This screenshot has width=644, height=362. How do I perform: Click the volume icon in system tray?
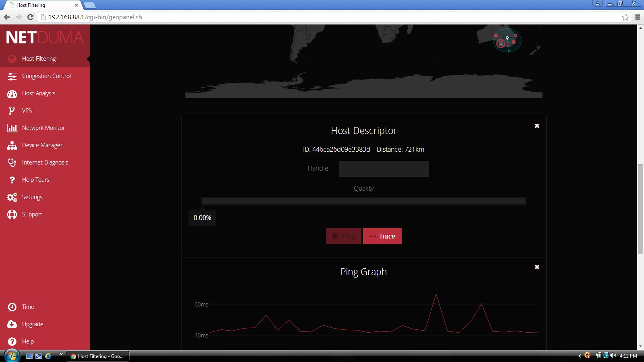[613, 356]
